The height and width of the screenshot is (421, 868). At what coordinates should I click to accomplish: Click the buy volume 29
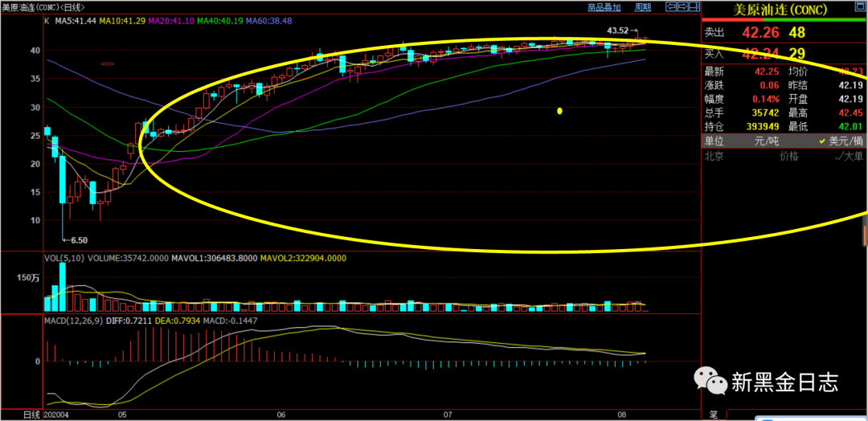[x=797, y=54]
